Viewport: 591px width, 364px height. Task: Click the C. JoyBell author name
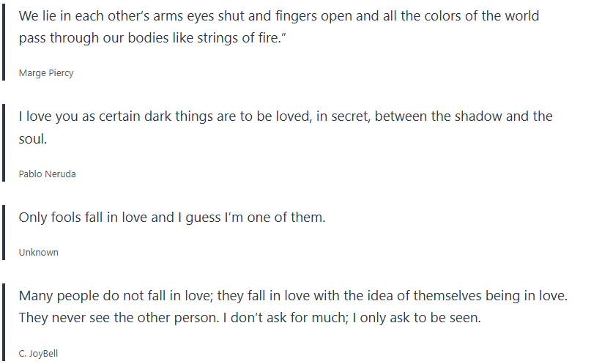point(38,354)
